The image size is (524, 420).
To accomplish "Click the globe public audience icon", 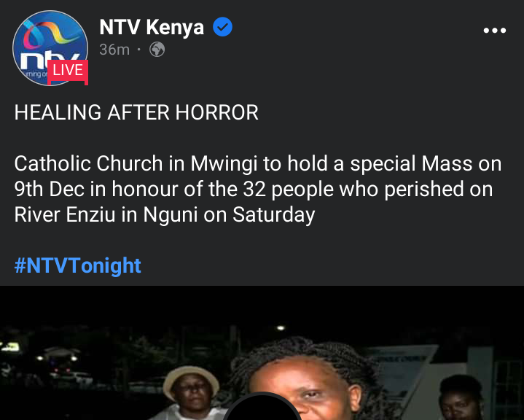I will [x=157, y=50].
